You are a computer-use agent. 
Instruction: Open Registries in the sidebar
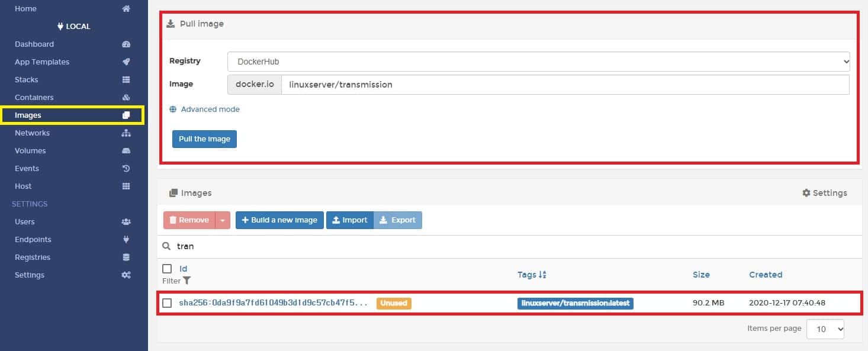33,257
